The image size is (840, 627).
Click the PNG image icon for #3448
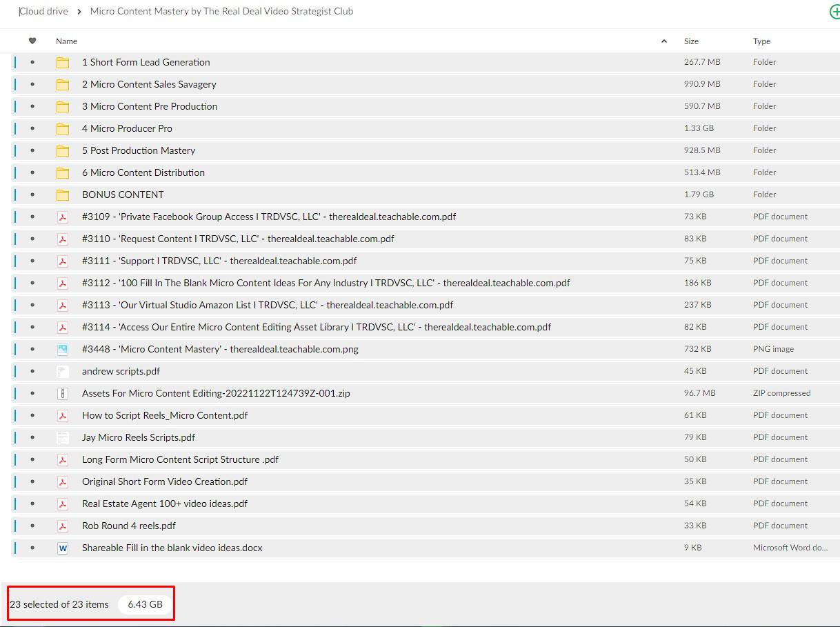pyautogui.click(x=63, y=349)
